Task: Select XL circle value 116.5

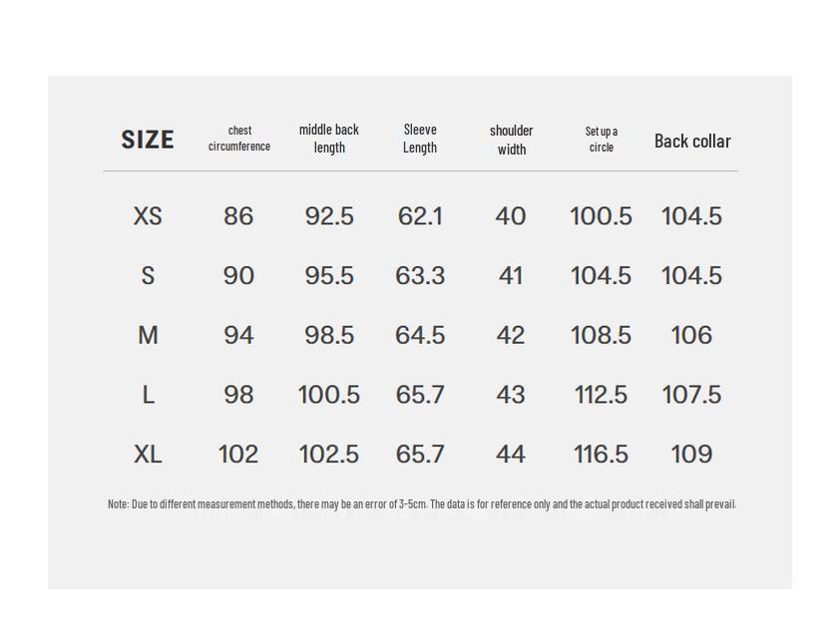Action: (601, 455)
